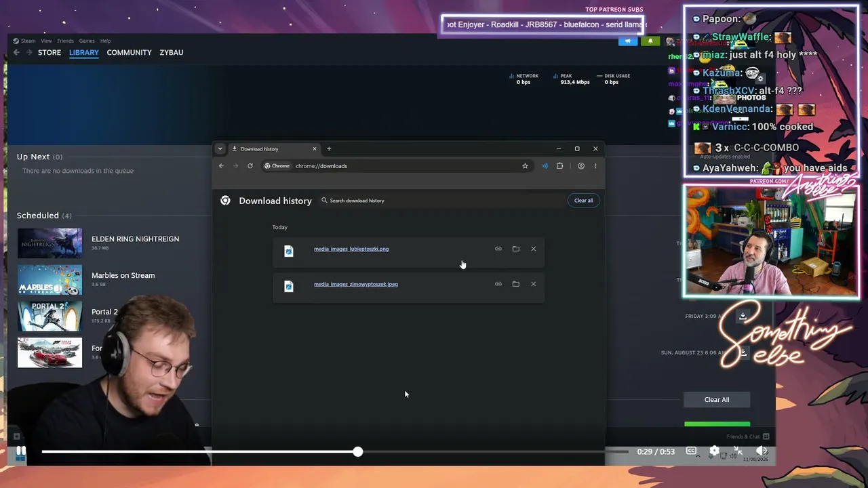Toggle closed captions on the video
Viewport: 868px width, 488px height.
(x=691, y=451)
